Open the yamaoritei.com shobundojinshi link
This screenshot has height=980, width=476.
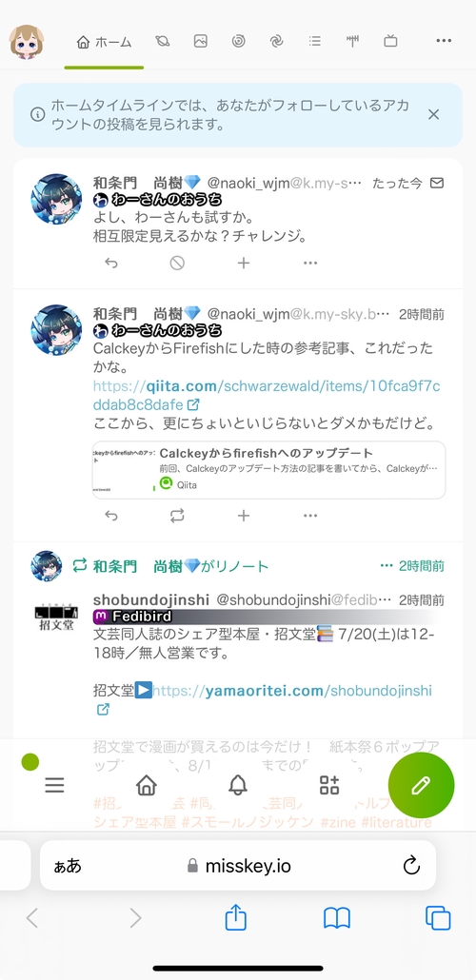point(263,699)
